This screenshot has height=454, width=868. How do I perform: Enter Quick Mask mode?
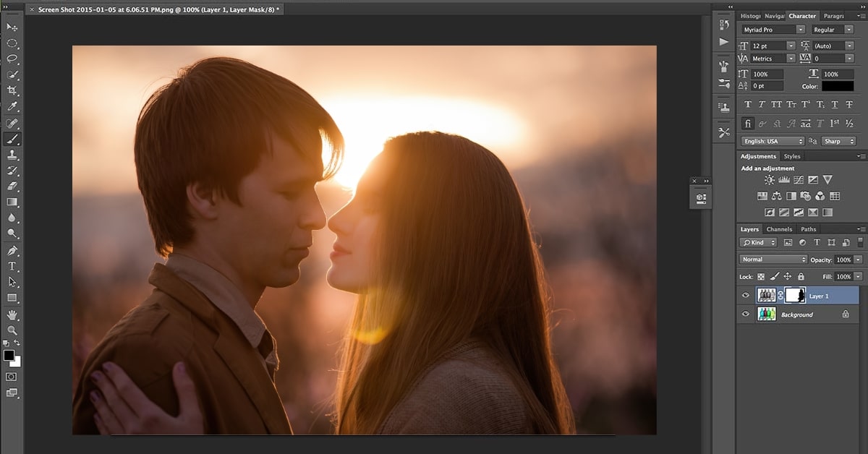click(12, 377)
